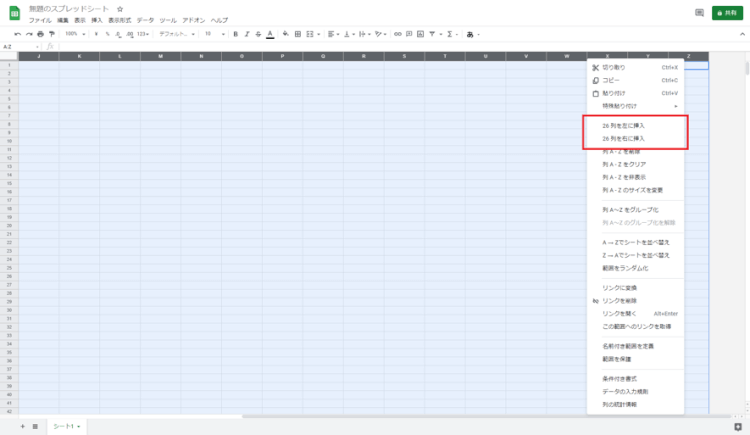
Task: Click the A:Z name box field
Action: click(20, 46)
